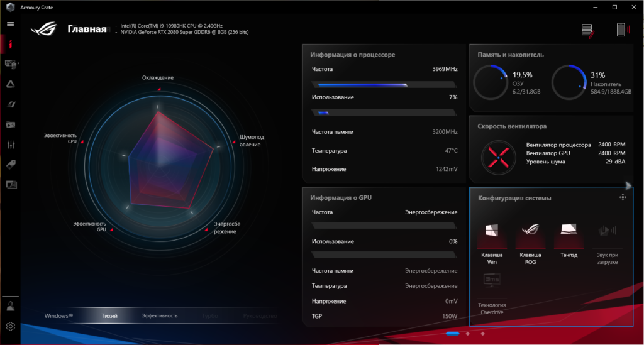Toggle Звук при загрузке setting
Image resolution: width=644 pixels, height=345 pixels.
coord(607,243)
